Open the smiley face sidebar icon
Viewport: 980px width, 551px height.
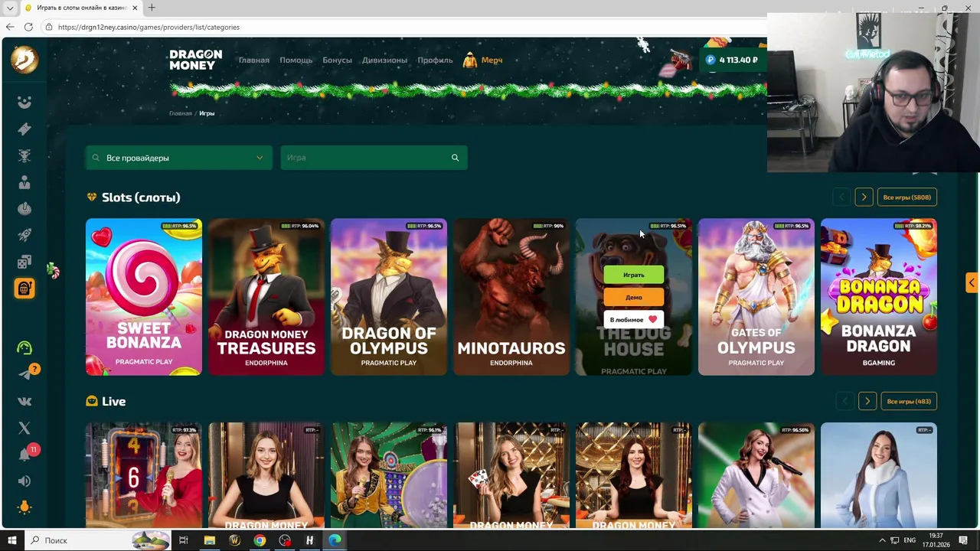pos(24,103)
